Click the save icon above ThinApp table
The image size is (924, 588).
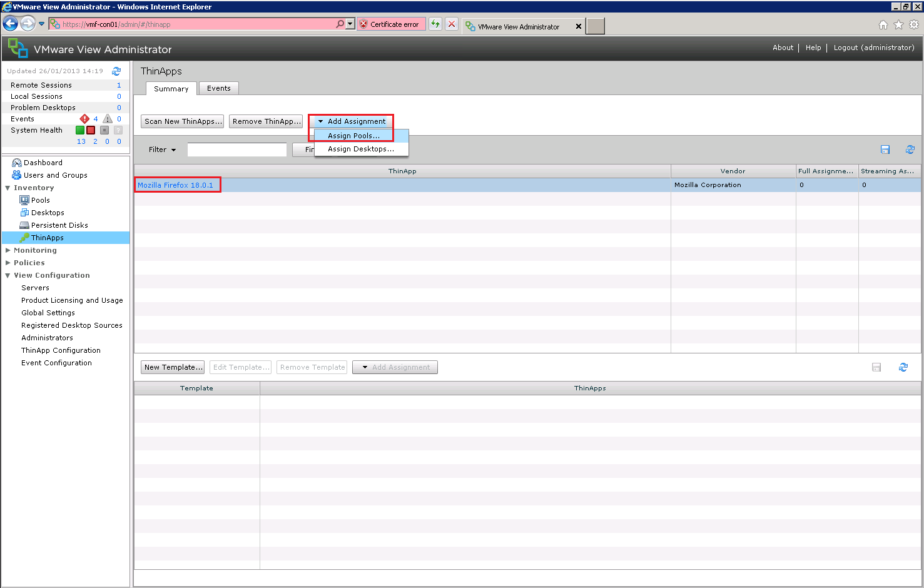885,150
